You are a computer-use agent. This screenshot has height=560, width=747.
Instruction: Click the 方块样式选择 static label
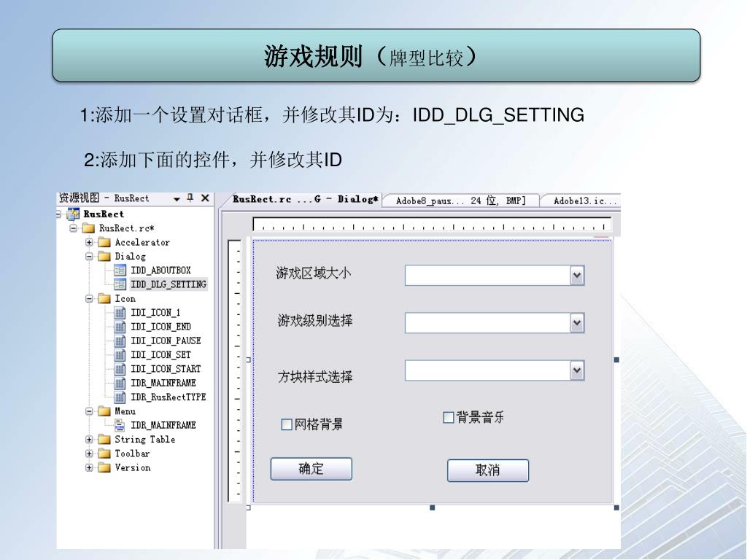[315, 377]
